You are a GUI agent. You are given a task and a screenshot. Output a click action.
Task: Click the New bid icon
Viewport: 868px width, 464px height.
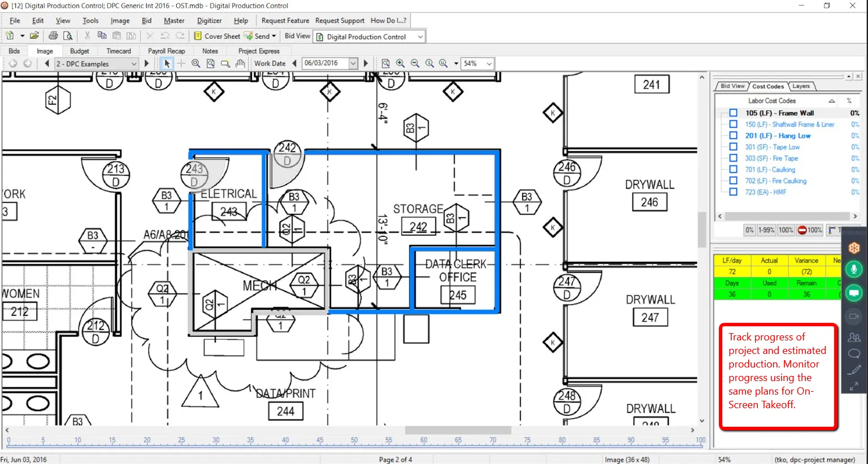10,36
